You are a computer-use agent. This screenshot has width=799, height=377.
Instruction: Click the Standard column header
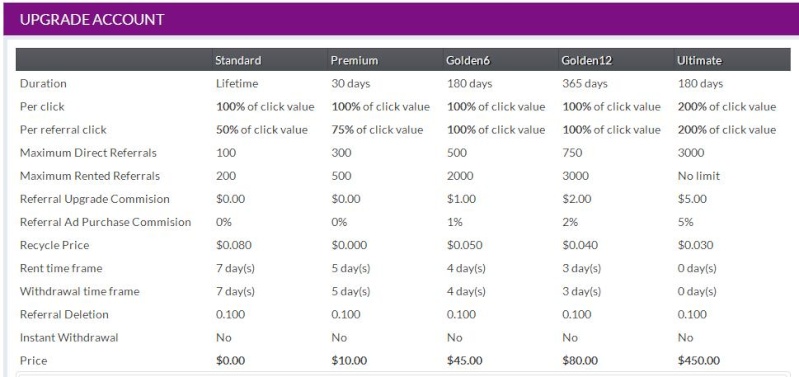238,60
